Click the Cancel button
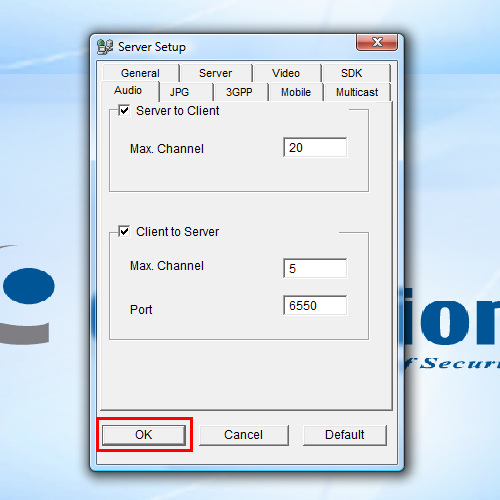500x500 pixels. pos(244,435)
